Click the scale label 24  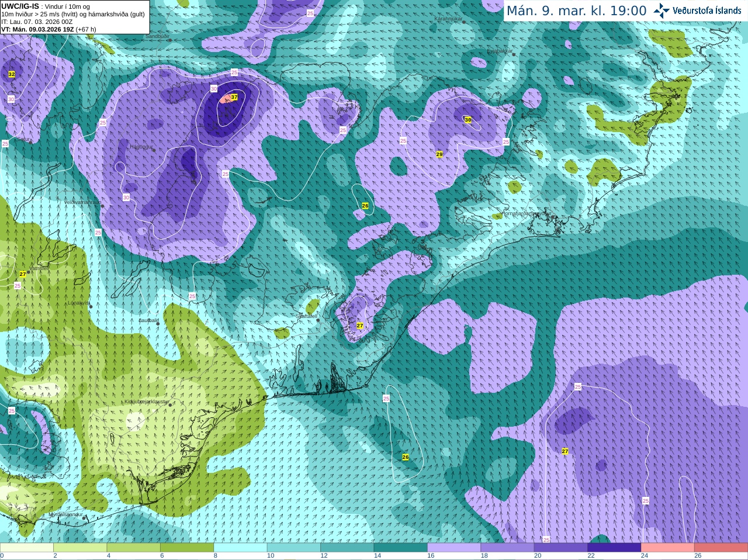pos(645,556)
